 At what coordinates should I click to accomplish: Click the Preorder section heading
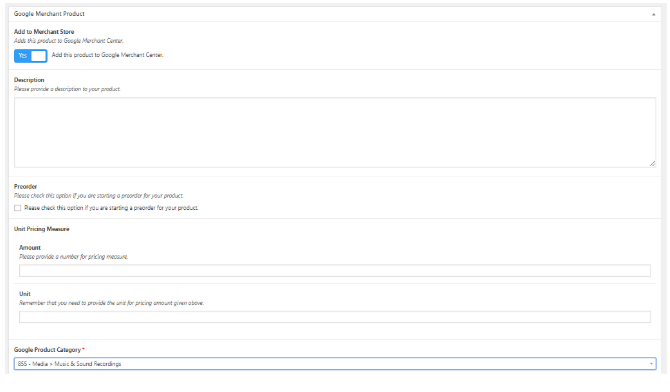pos(26,186)
